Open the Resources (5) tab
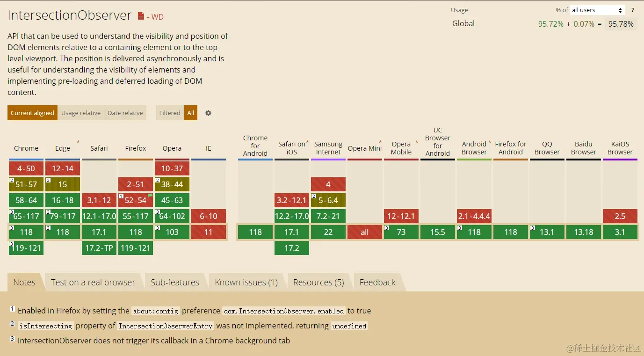This screenshot has height=356, width=644. (318, 282)
